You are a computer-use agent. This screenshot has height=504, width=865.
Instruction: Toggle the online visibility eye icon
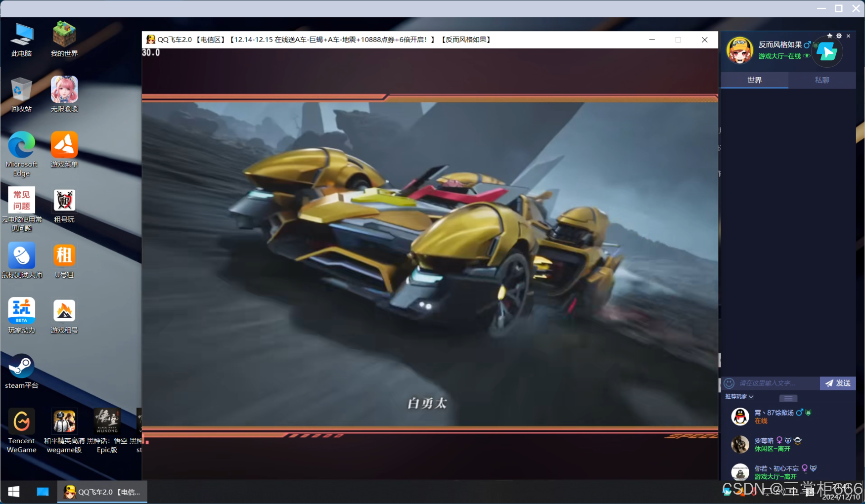tap(807, 56)
